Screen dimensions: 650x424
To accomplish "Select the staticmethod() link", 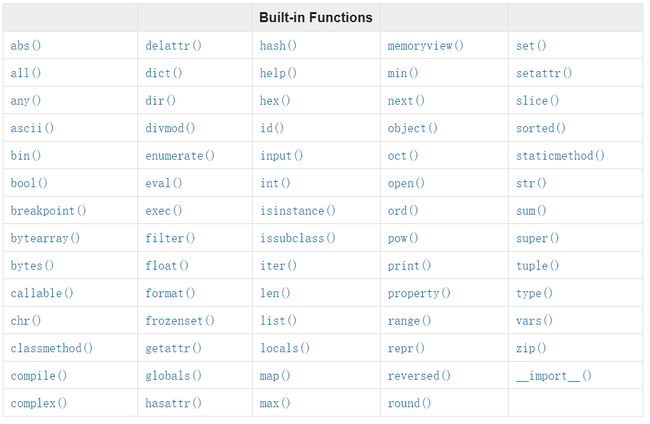I will (560, 155).
